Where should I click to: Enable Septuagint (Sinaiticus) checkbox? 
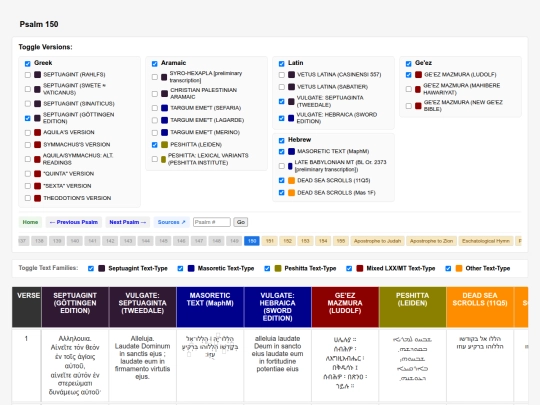click(x=28, y=104)
